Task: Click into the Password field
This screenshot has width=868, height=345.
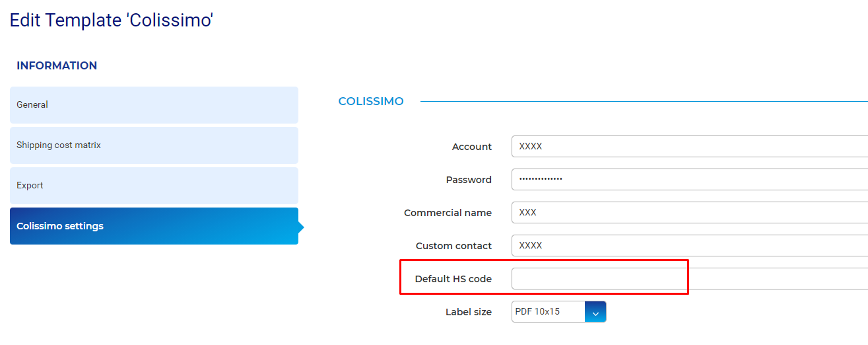Action: coord(690,180)
